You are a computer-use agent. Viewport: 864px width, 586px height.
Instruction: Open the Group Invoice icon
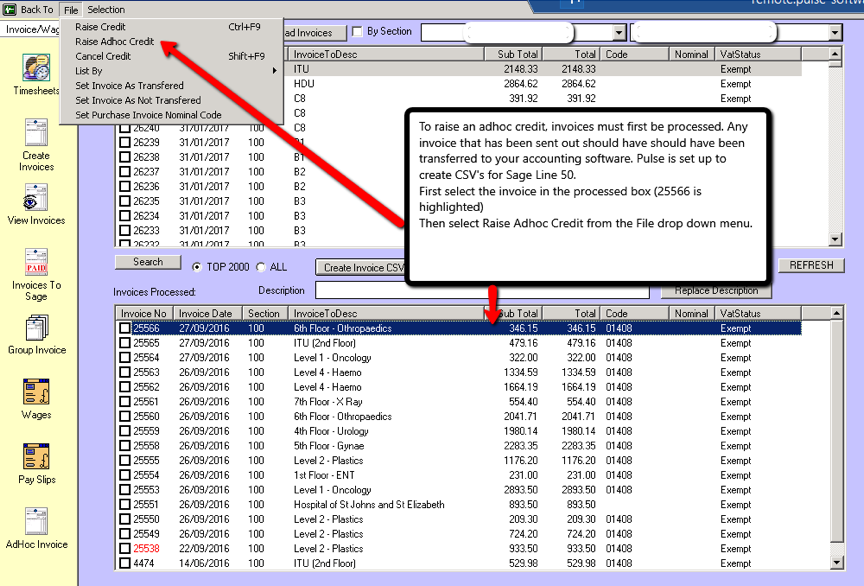(36, 333)
